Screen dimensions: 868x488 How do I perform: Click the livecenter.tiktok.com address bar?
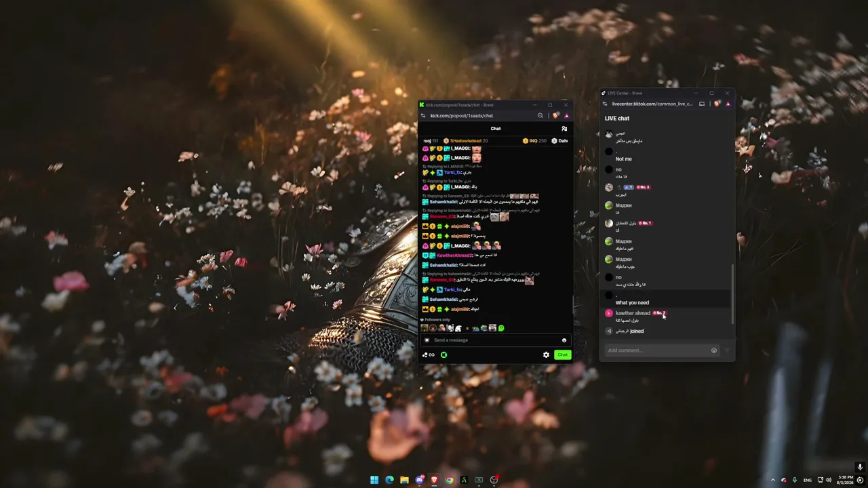point(652,104)
